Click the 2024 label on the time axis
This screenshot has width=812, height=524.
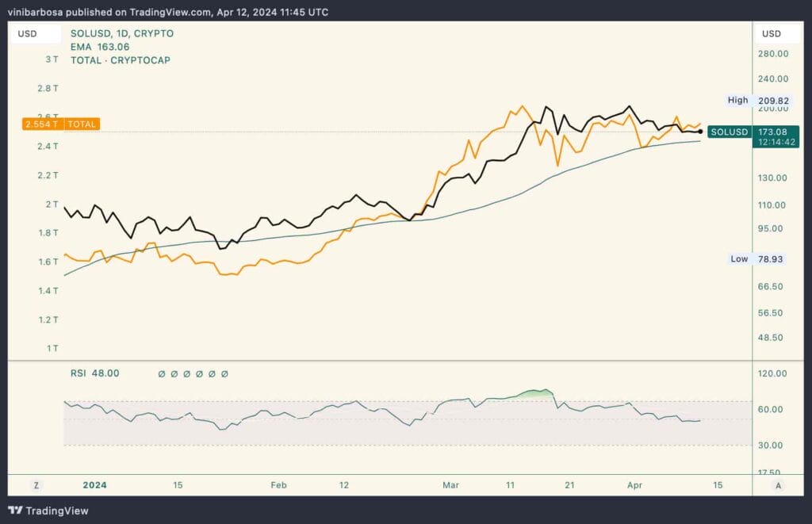pos(94,484)
